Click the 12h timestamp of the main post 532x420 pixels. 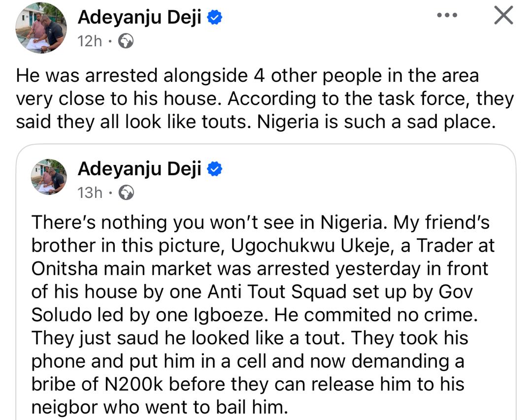point(89,41)
